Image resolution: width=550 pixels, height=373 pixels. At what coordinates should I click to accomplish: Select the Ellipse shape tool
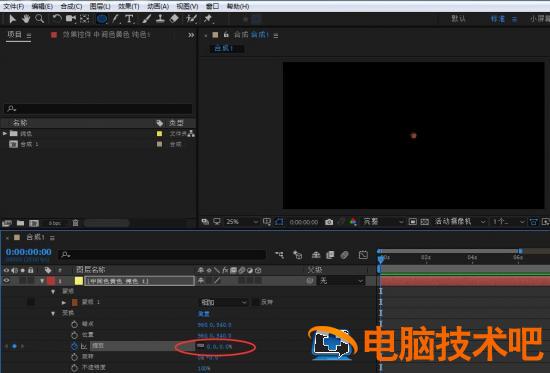102,19
